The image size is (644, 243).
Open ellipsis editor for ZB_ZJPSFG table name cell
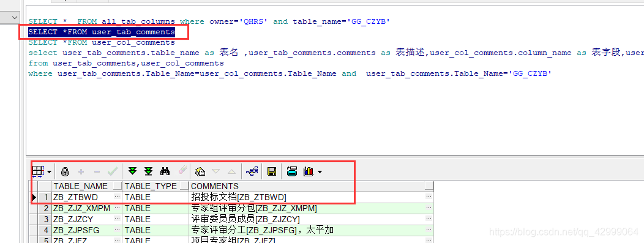pyautogui.click(x=118, y=230)
